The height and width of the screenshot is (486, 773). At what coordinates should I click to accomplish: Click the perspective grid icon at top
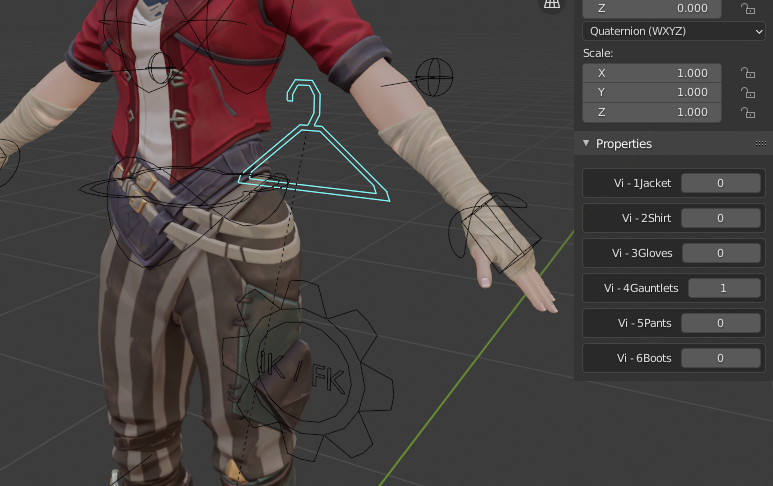coord(551,4)
